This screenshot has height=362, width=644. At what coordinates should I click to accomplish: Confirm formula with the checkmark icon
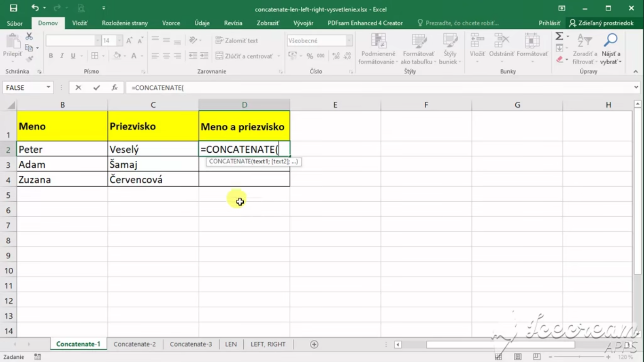(x=97, y=88)
